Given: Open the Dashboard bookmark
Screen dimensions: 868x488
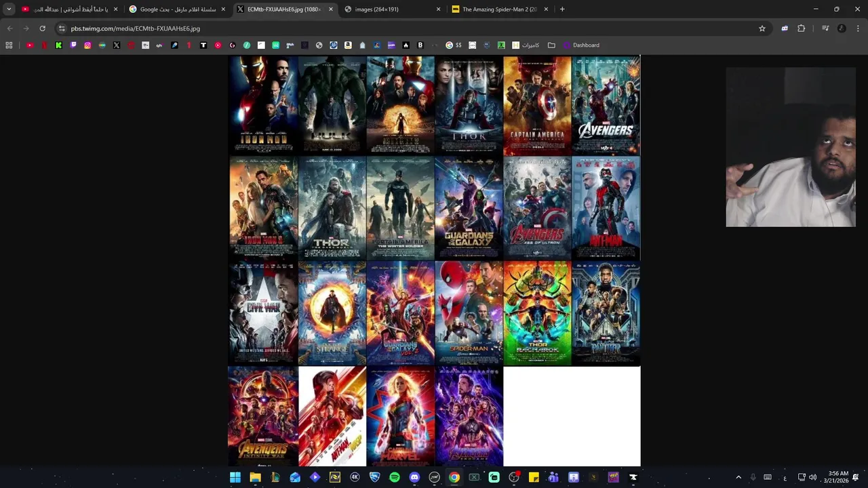Looking at the screenshot, I should (582, 45).
